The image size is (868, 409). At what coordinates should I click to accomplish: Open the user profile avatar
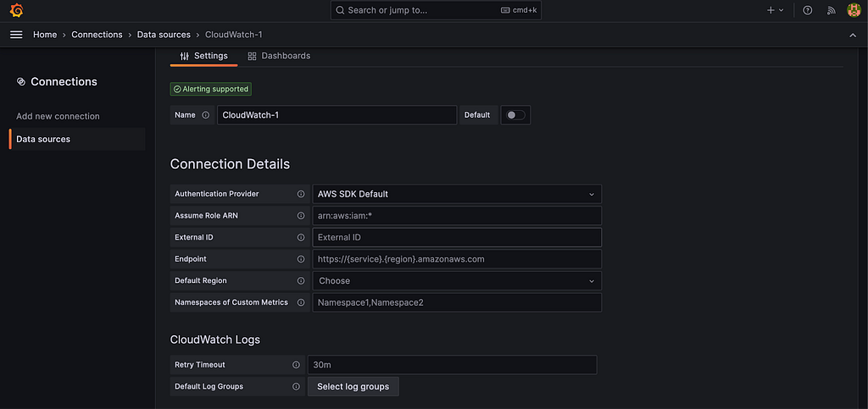854,10
